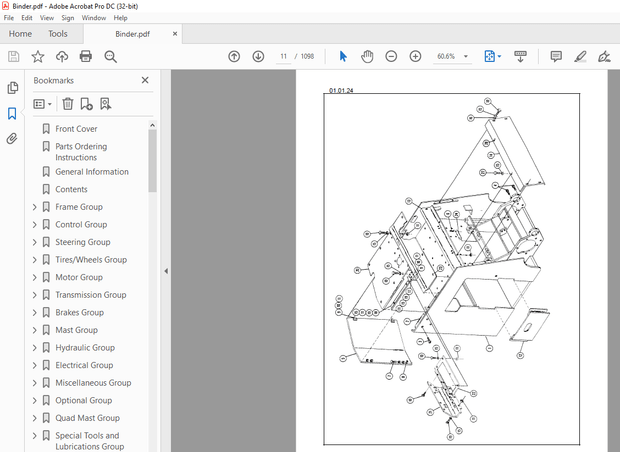This screenshot has width=620, height=452.
Task: Expand the Electrical Group bookmark
Action: 35,365
